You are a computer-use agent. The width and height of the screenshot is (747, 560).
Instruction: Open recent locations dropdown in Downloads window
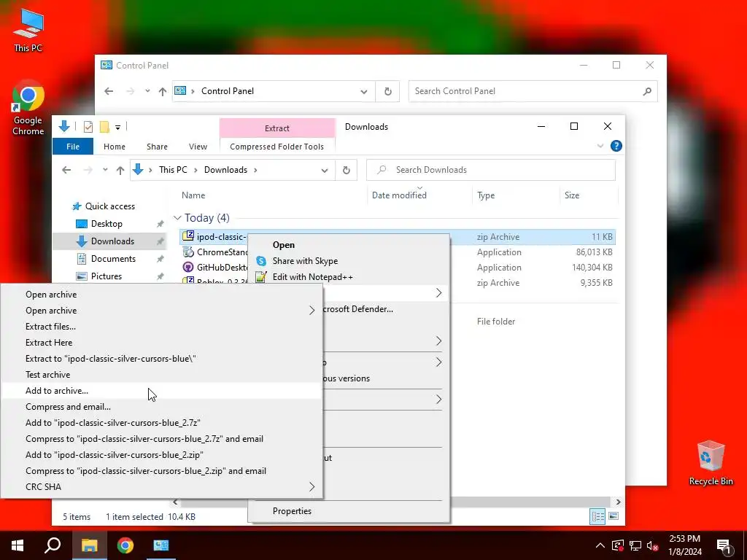tap(105, 170)
